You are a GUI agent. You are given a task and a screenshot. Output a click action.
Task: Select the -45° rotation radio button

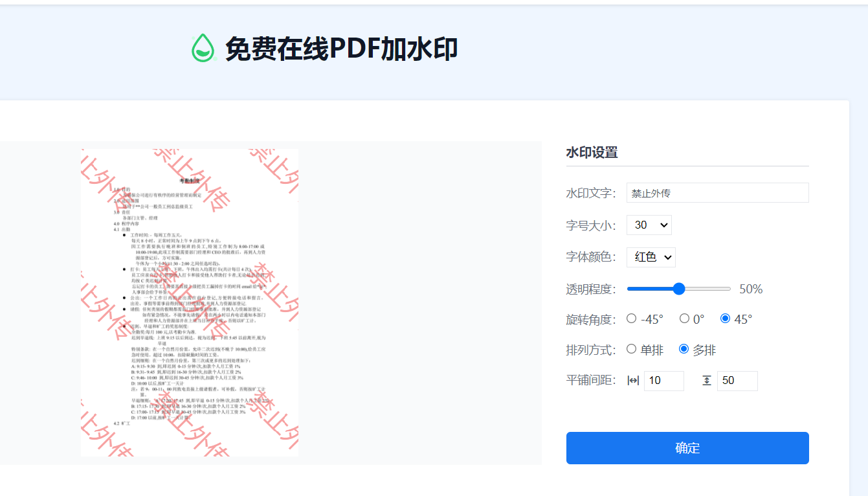point(632,319)
